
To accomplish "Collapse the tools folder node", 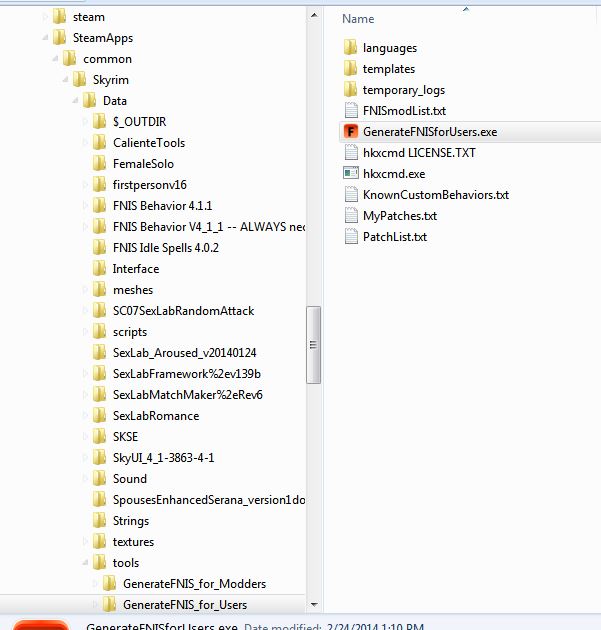I will tap(85, 562).
